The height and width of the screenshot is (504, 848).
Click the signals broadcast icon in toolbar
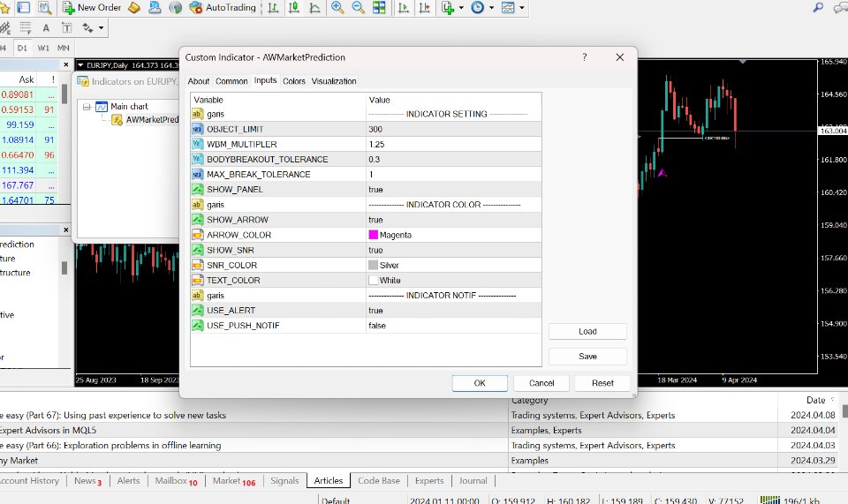[x=175, y=8]
